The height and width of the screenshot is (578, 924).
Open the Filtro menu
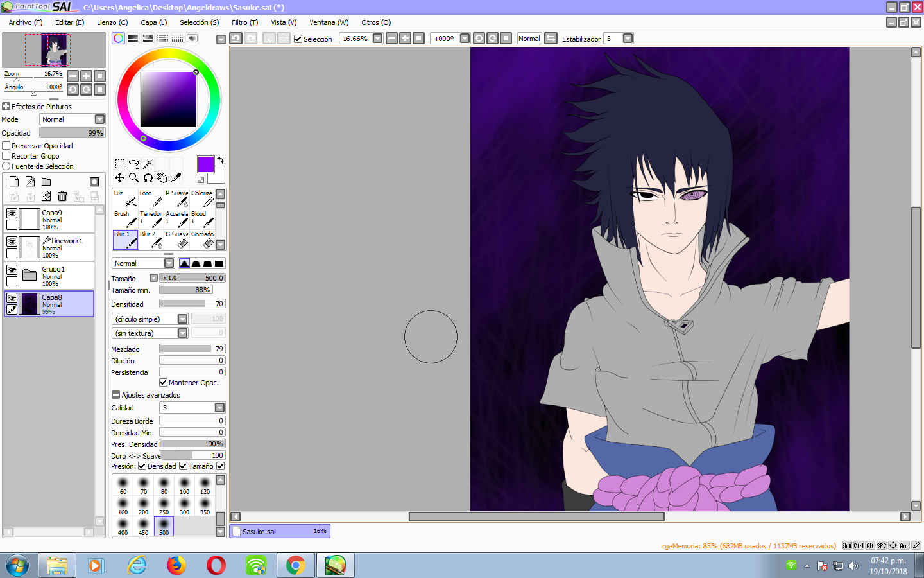245,22
